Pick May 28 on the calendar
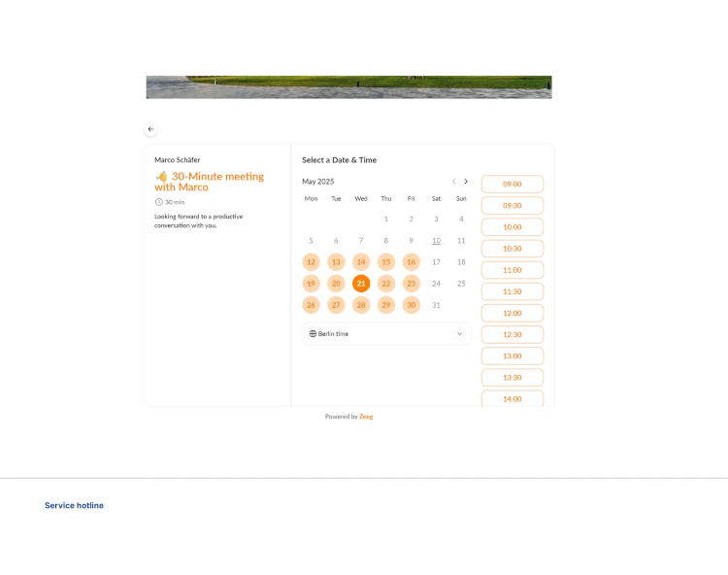Viewport: 728px width, 575px height. click(361, 305)
